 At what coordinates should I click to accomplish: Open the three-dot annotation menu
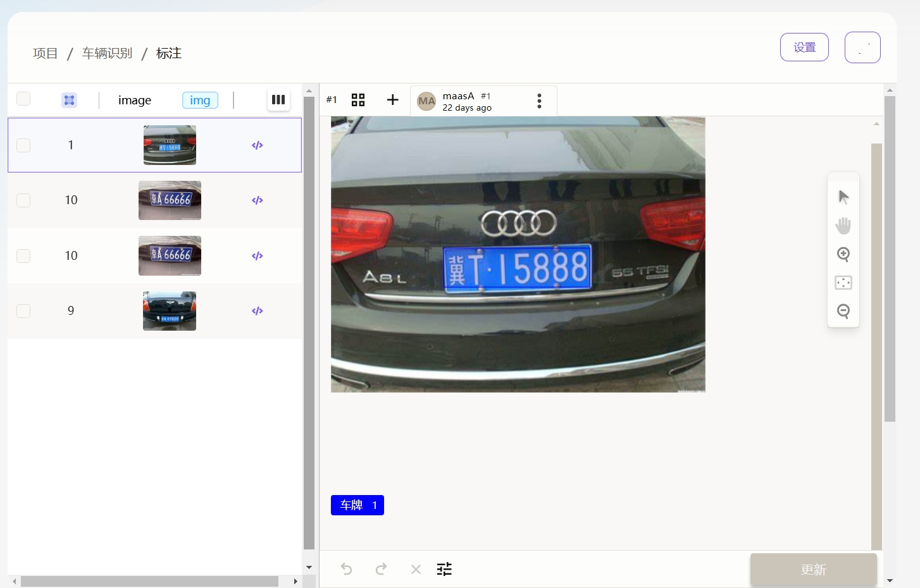point(539,101)
